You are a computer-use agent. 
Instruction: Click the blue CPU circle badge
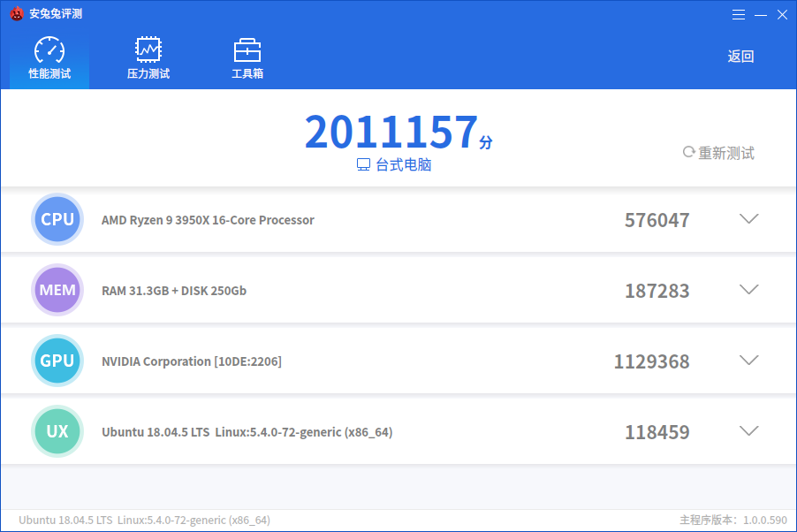click(x=57, y=219)
